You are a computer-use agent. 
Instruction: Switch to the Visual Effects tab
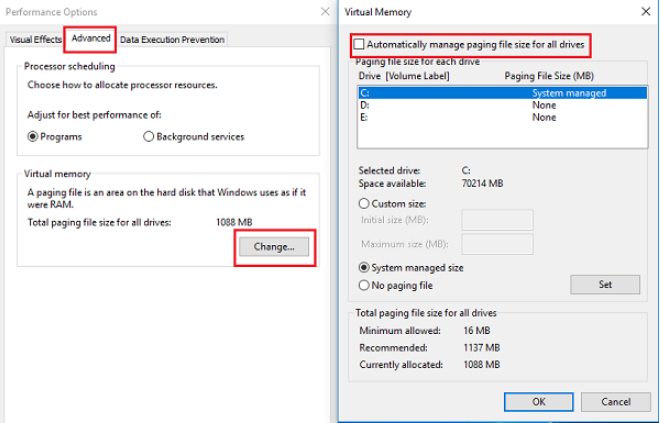click(34, 39)
